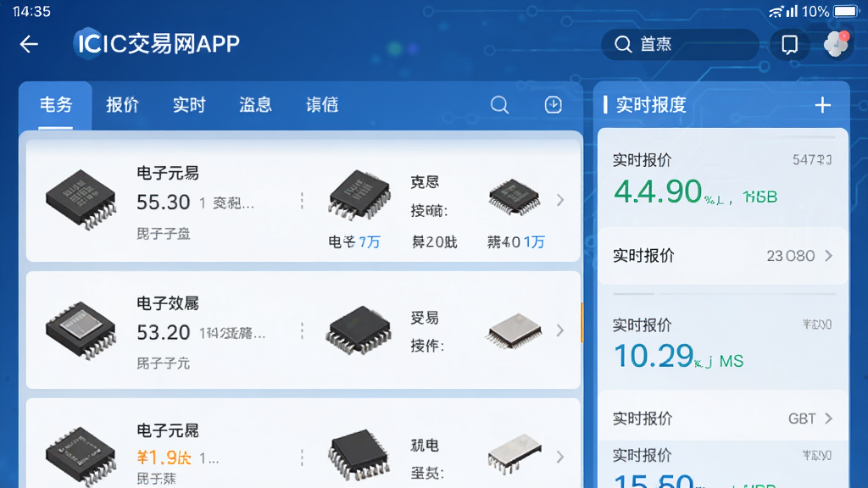Click the blue 7万 quantity text
This screenshot has height=488, width=868.
pyautogui.click(x=370, y=241)
